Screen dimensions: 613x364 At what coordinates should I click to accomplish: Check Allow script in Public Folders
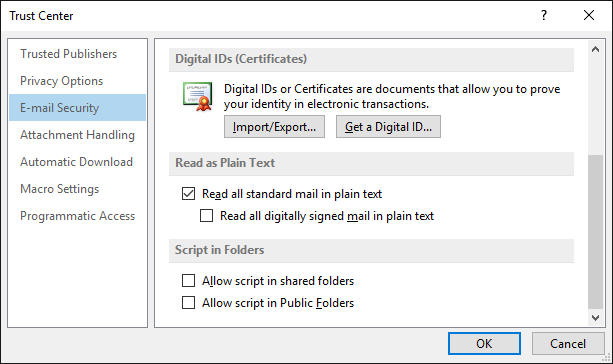click(x=188, y=302)
